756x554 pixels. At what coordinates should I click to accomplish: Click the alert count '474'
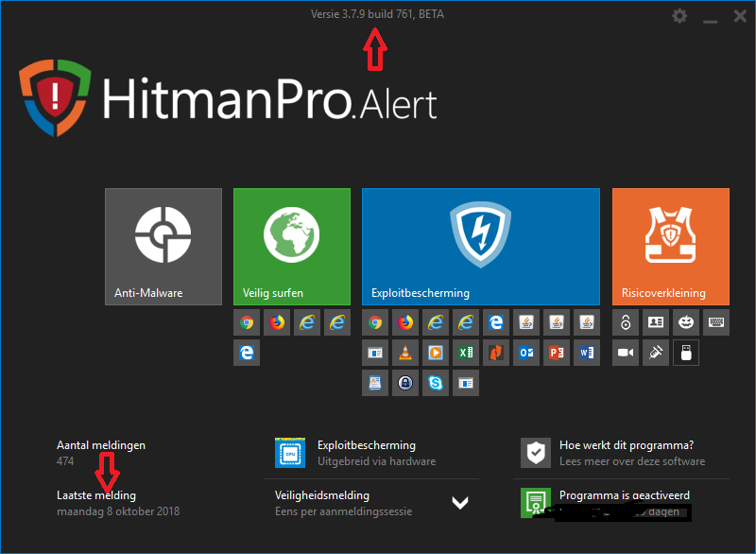click(65, 461)
